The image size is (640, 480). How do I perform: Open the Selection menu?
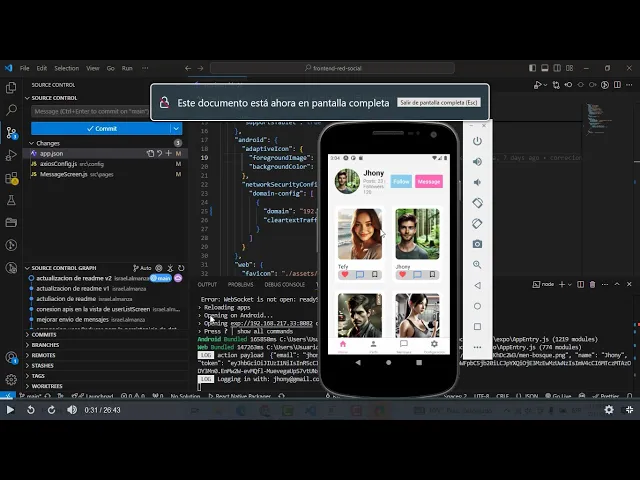point(67,68)
